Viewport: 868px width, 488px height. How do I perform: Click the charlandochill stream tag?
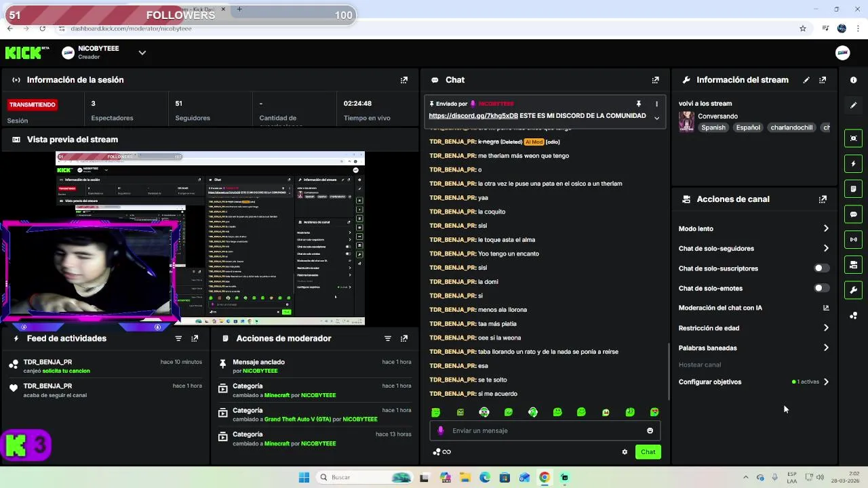[791, 127]
